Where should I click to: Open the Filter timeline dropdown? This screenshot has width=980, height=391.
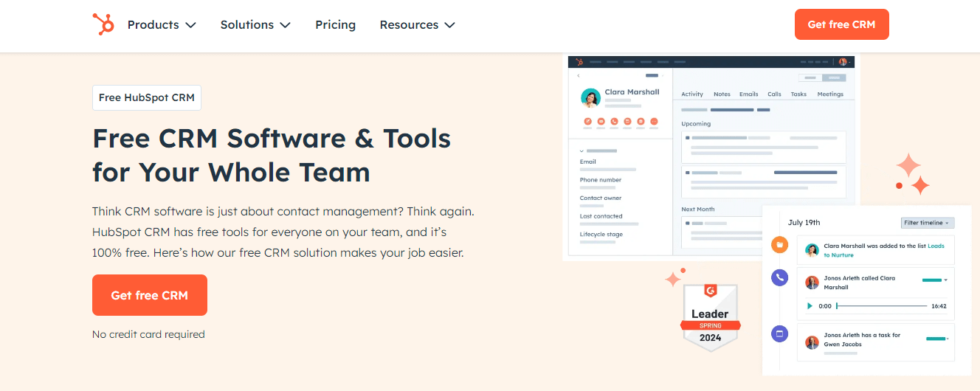pos(928,223)
